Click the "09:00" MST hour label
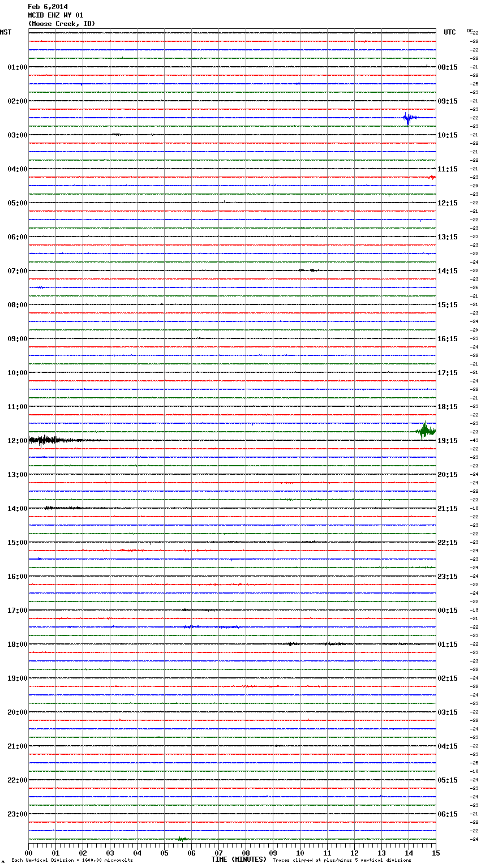 (18, 339)
